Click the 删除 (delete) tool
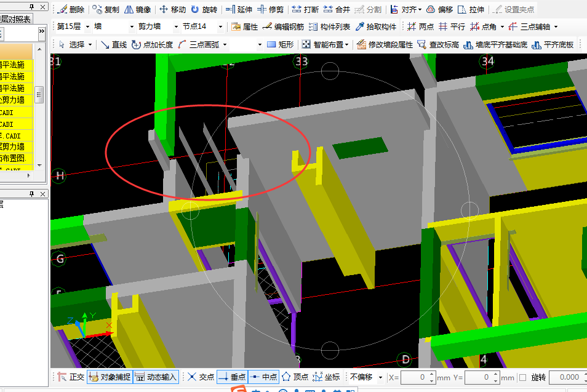This screenshot has height=392, width=587. tap(71, 9)
